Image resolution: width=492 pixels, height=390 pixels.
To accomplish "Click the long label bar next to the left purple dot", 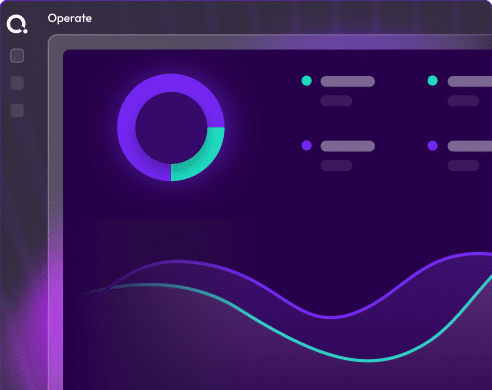I will tap(348, 146).
